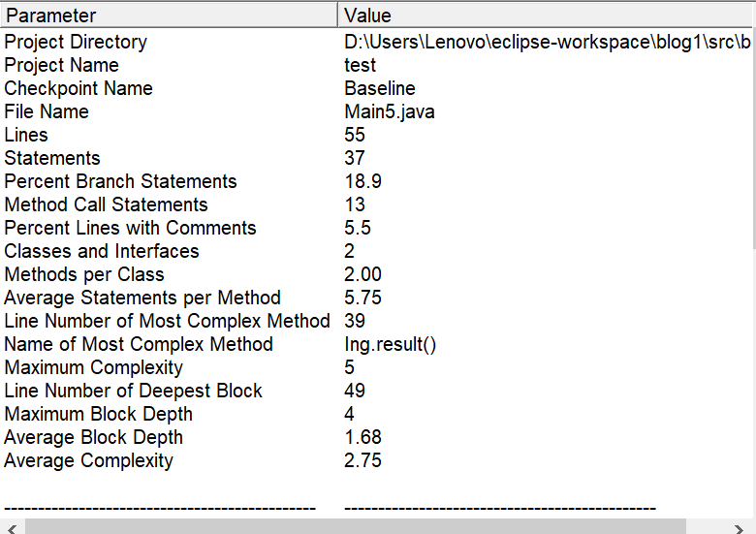
Task: Click the Main5.java value cell
Action: point(390,111)
